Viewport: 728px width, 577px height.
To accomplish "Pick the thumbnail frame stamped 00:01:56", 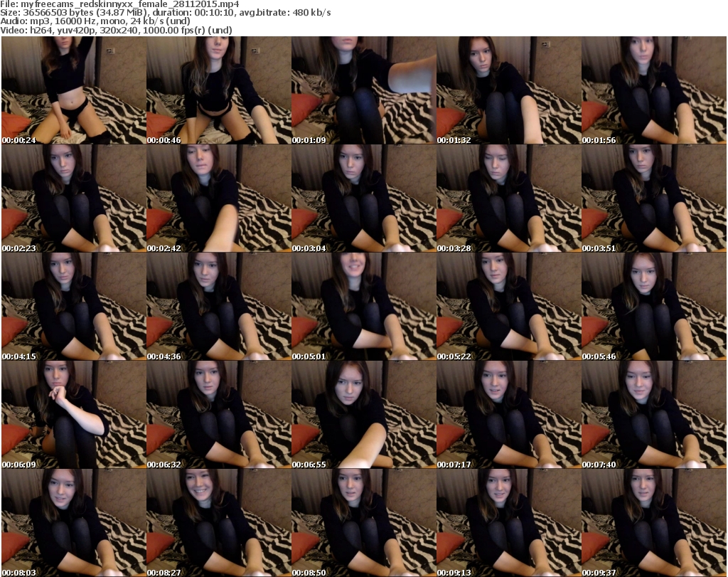I will [654, 90].
